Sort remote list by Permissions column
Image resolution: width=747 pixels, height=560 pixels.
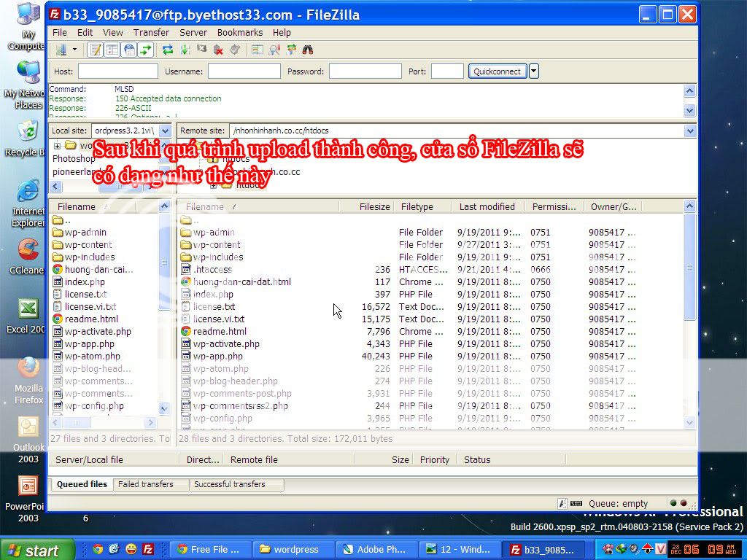click(x=554, y=206)
